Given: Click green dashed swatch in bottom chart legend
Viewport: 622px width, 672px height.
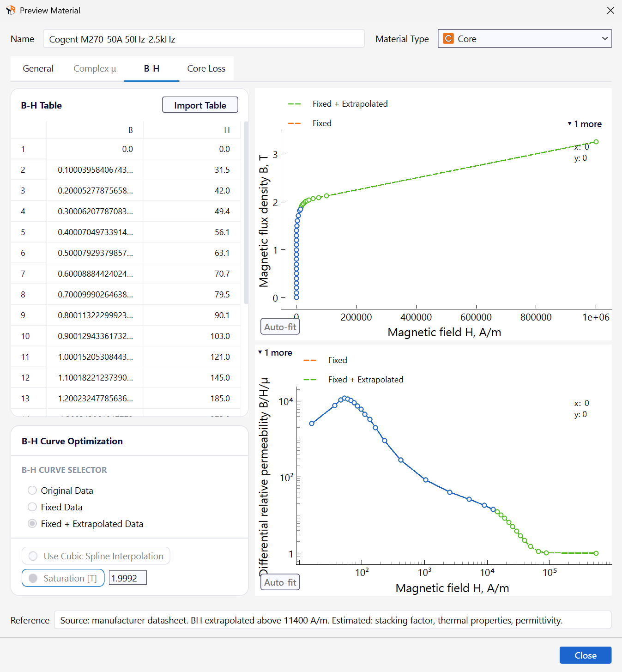Looking at the screenshot, I should 310,380.
